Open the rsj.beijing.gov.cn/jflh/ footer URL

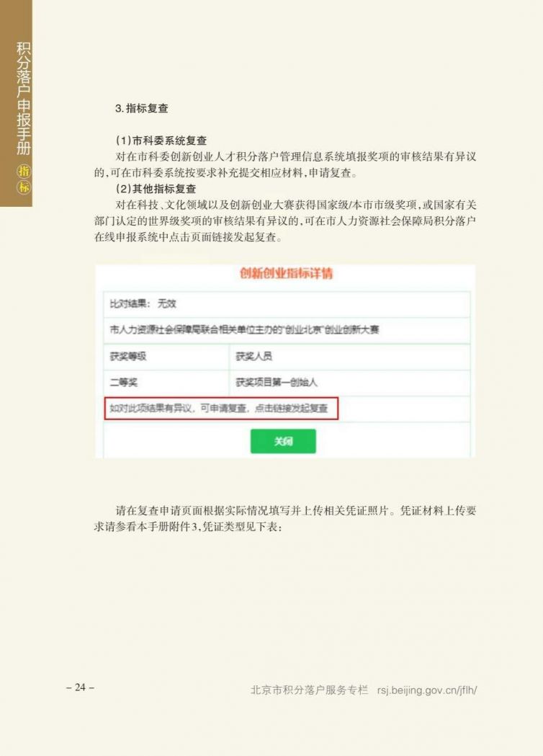coord(427,690)
